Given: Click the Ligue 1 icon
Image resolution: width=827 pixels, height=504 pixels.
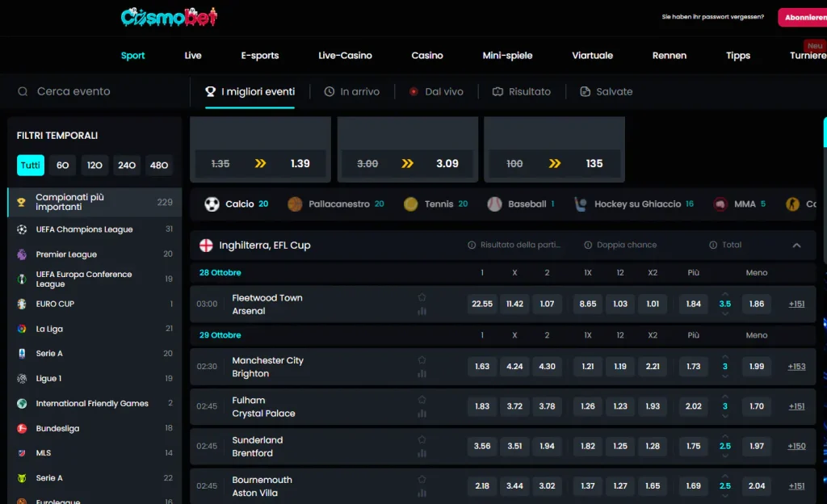Looking at the screenshot, I should (x=22, y=379).
